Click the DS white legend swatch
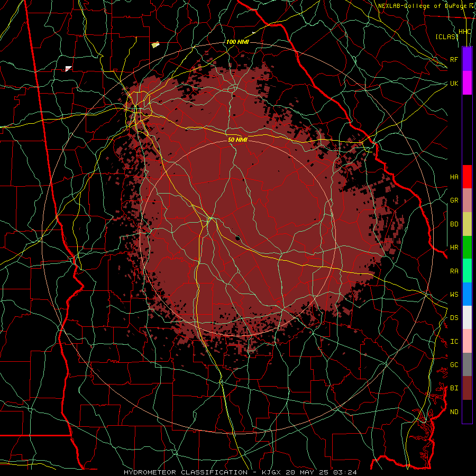 [x=467, y=317]
